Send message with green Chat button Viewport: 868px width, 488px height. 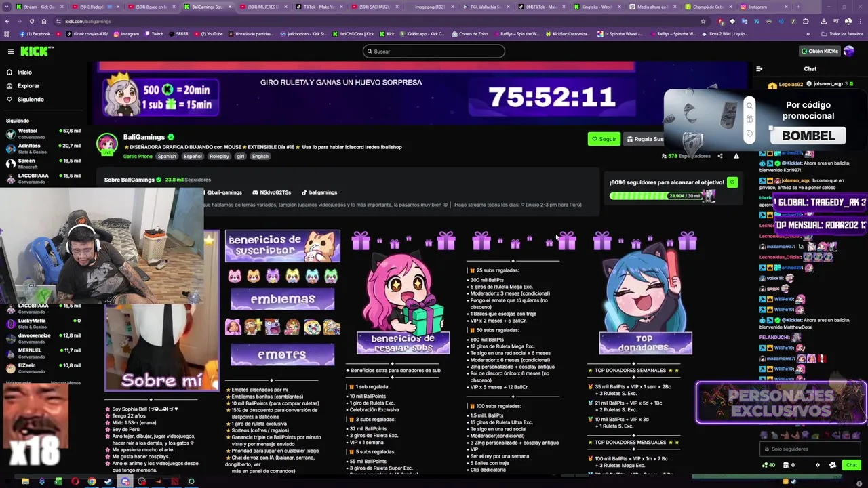[852, 465]
